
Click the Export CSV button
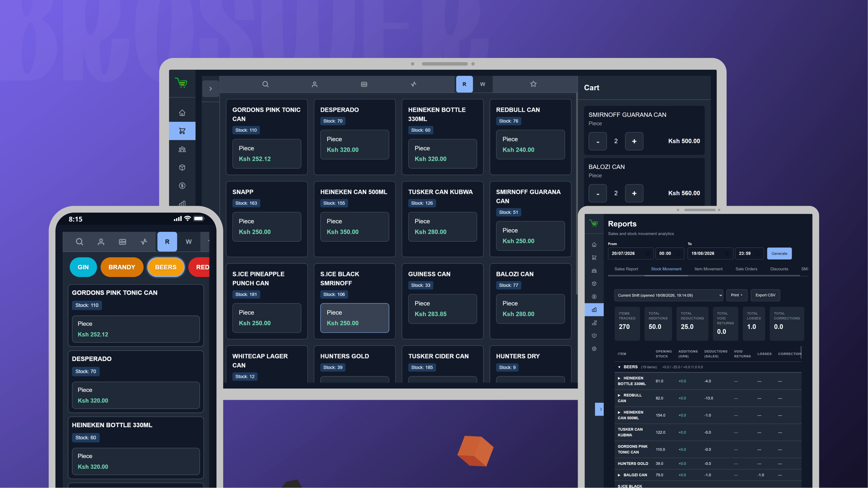click(765, 295)
